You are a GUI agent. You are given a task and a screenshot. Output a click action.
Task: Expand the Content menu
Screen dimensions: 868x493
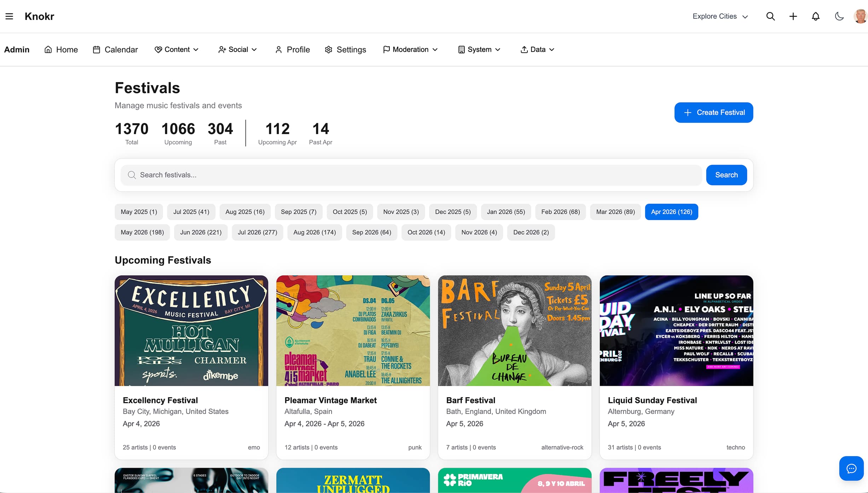tap(177, 50)
